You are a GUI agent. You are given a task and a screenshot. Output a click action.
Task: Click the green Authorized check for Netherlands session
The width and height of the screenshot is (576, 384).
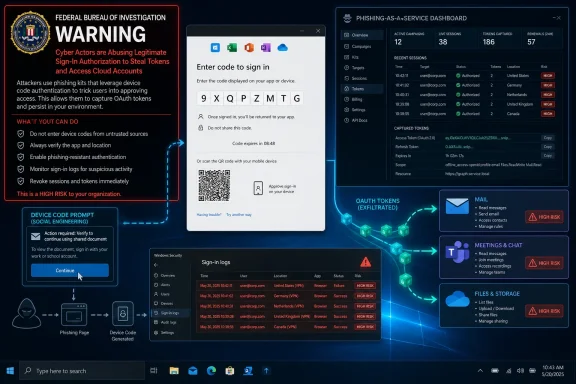tap(458, 94)
